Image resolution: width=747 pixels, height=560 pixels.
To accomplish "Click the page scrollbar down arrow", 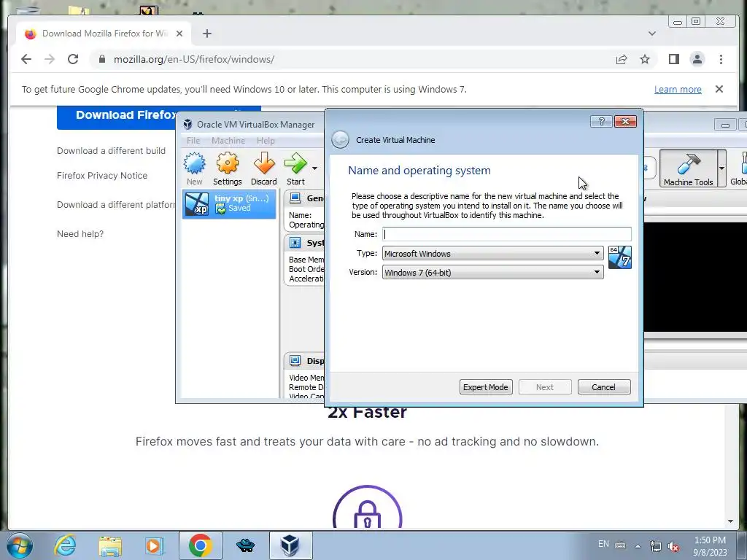I will coord(730,521).
